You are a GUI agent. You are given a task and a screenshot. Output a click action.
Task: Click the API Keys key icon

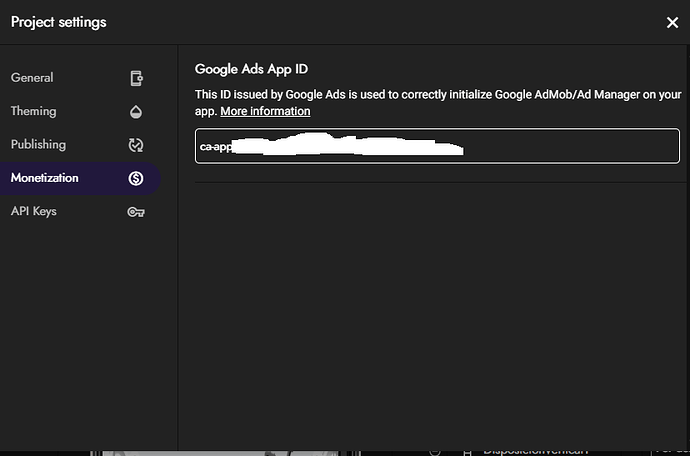[136, 212]
